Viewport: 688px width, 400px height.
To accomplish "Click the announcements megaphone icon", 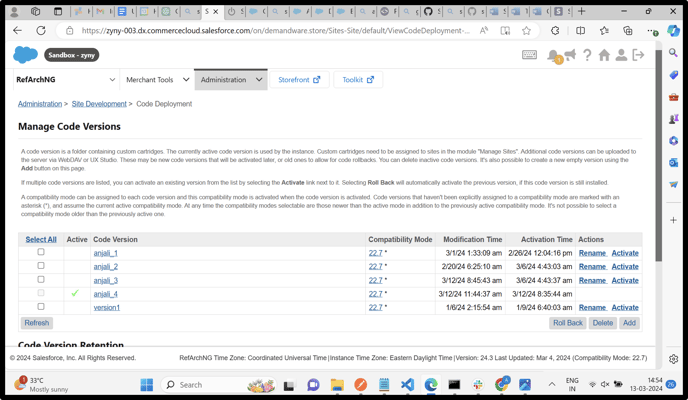I will click(x=570, y=55).
